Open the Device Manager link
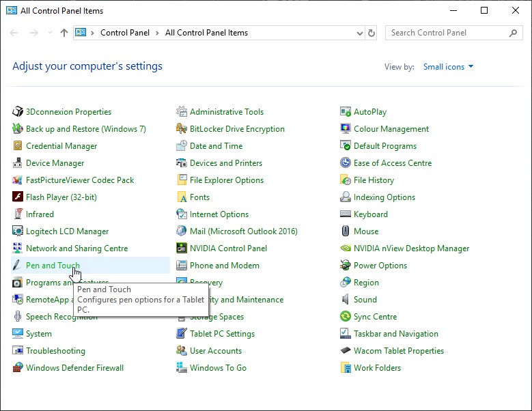 click(x=55, y=163)
